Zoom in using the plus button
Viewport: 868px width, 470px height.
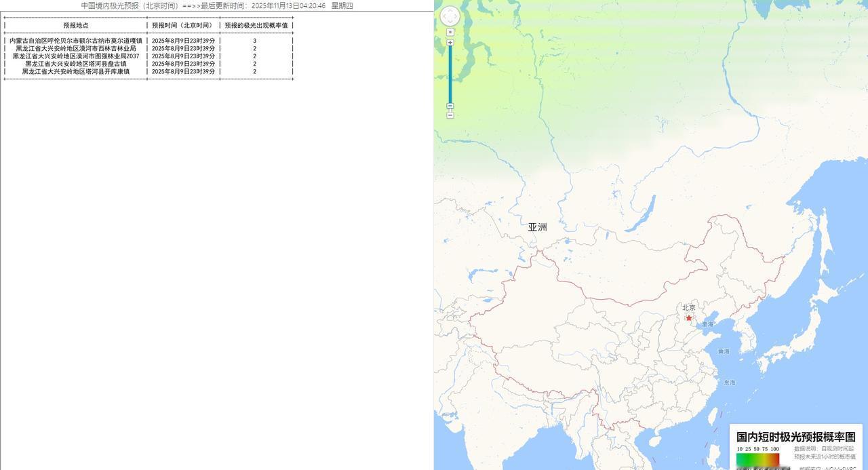pos(450,43)
